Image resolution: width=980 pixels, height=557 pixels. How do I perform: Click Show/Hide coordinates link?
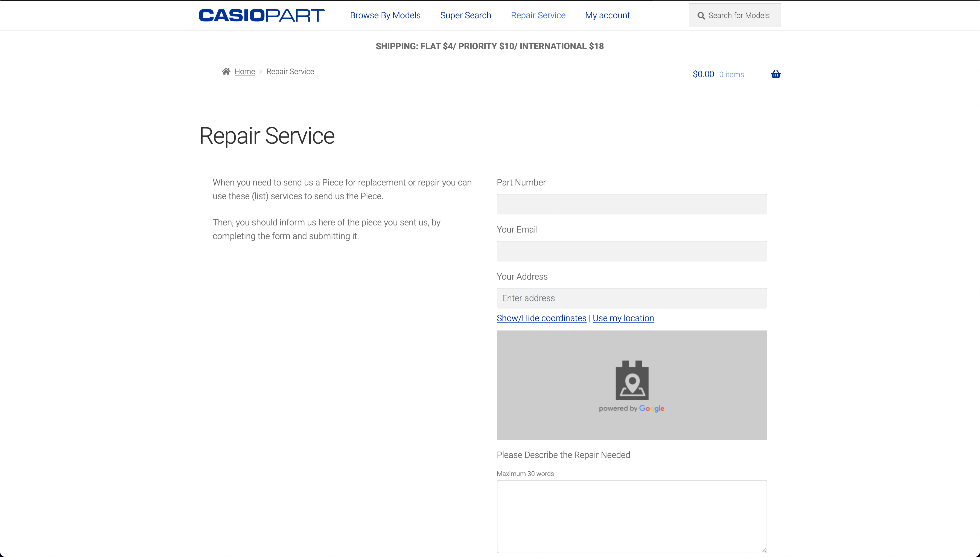tap(541, 318)
